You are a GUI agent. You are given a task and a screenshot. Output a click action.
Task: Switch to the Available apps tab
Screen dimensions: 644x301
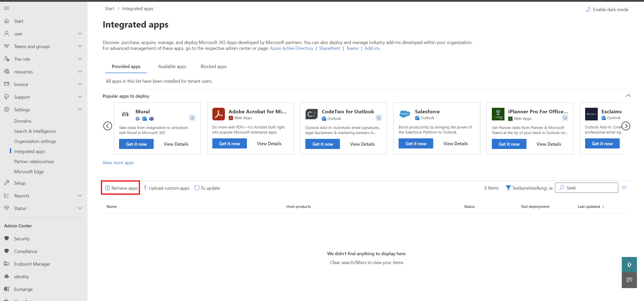(172, 67)
